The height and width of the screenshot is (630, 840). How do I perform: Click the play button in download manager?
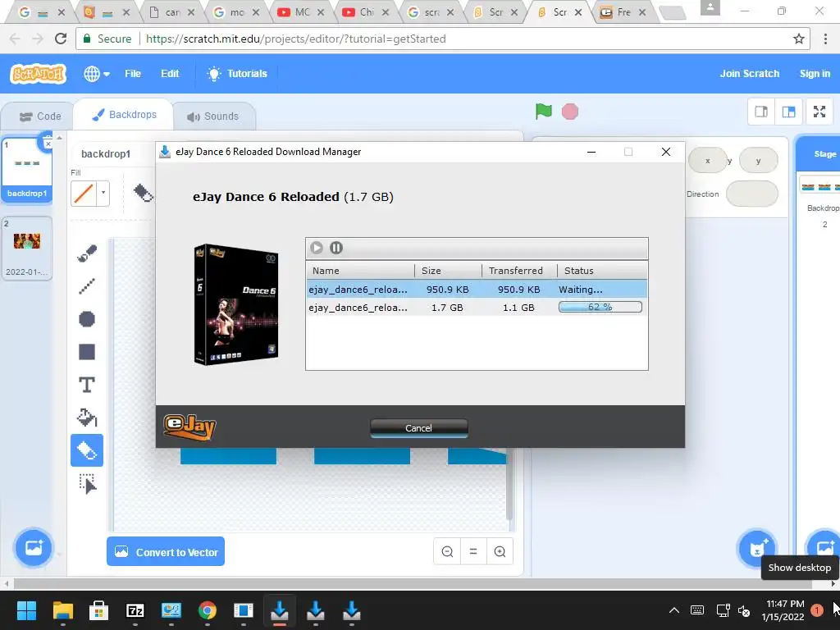[317, 248]
